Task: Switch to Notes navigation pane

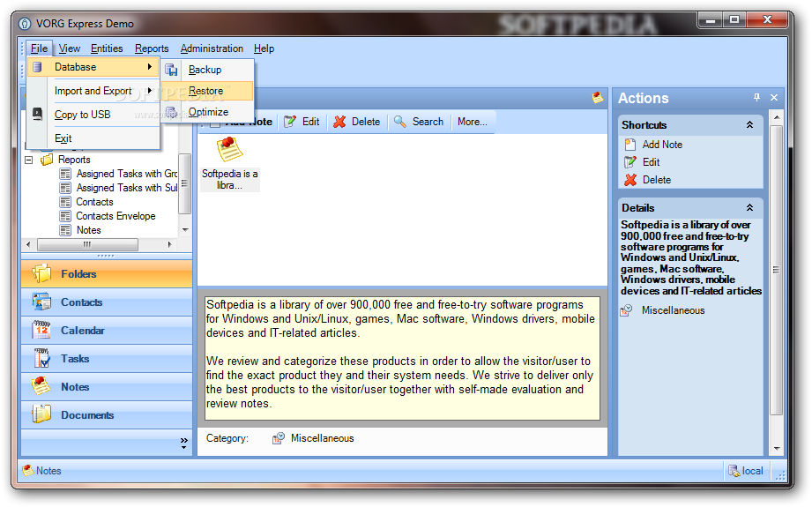Action: [107, 387]
